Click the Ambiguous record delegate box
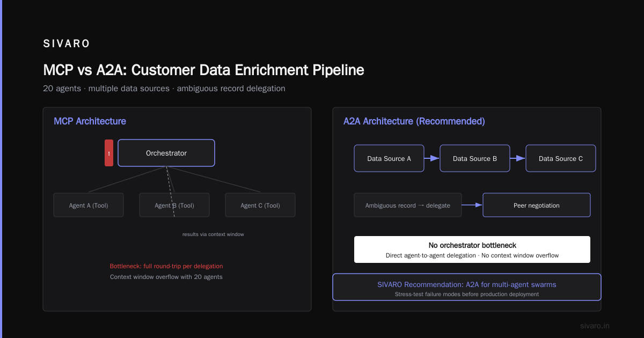 408,205
